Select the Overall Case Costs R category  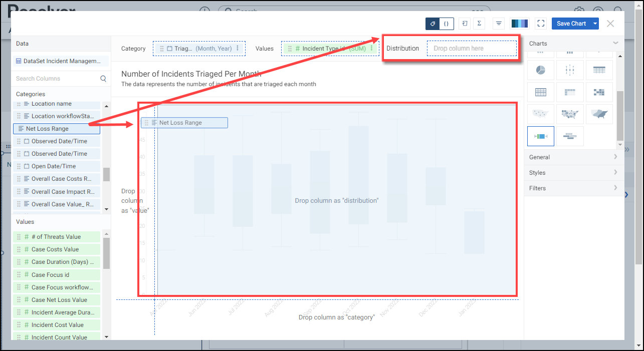(x=57, y=179)
